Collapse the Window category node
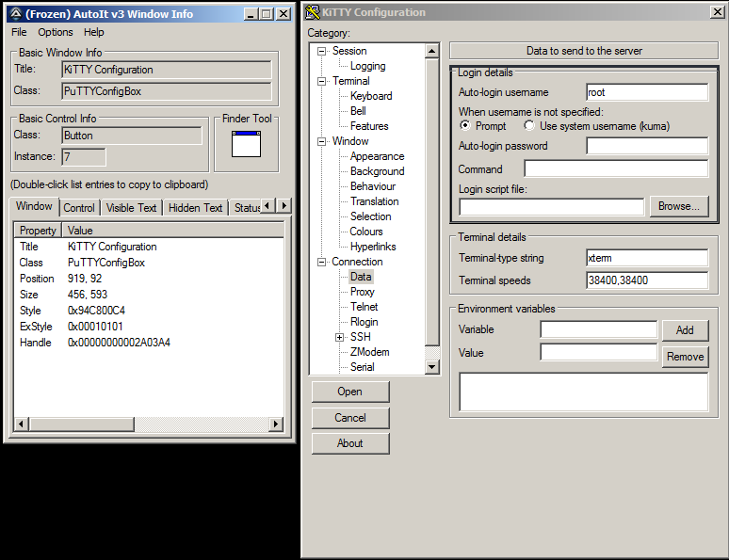 322,141
